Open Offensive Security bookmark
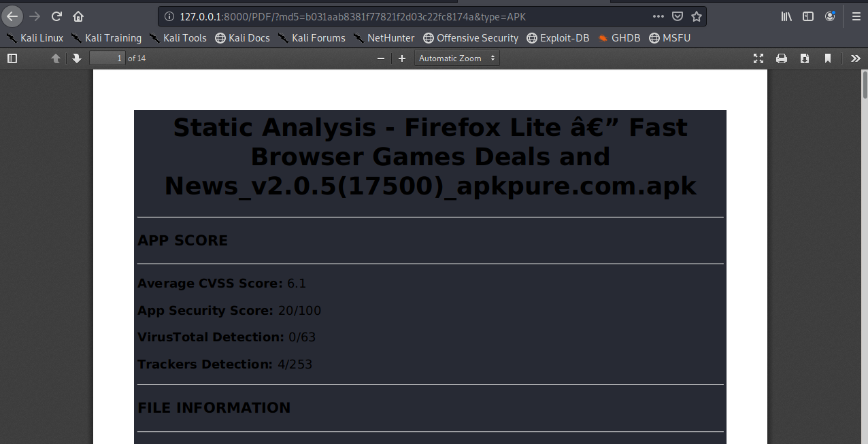The image size is (868, 444). (x=471, y=38)
